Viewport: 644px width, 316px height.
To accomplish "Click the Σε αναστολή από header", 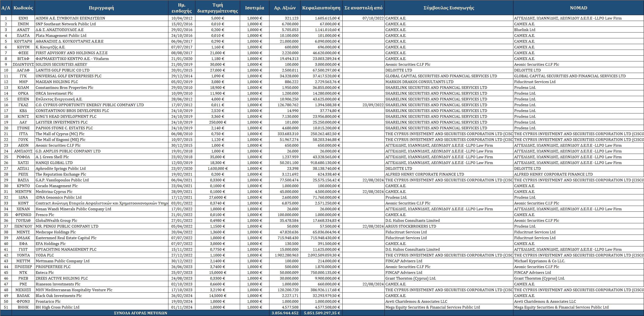I will click(x=363, y=8).
